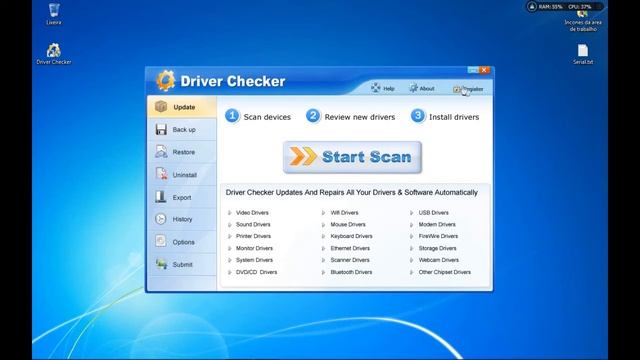Click the Keyboard Drivers entry

(x=351, y=236)
